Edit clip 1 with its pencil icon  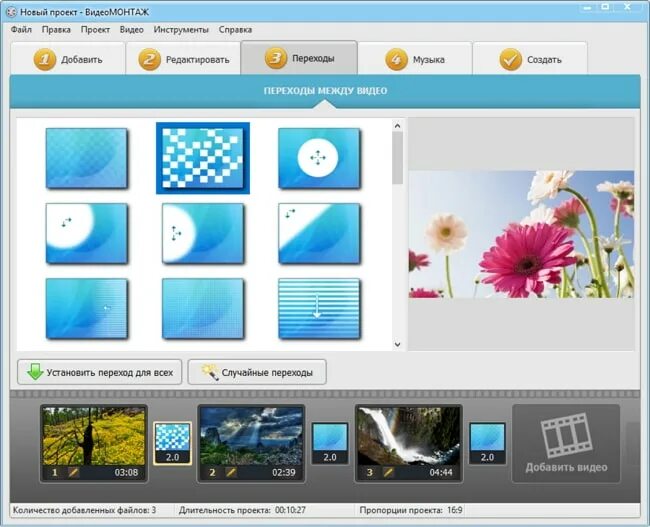point(73,472)
